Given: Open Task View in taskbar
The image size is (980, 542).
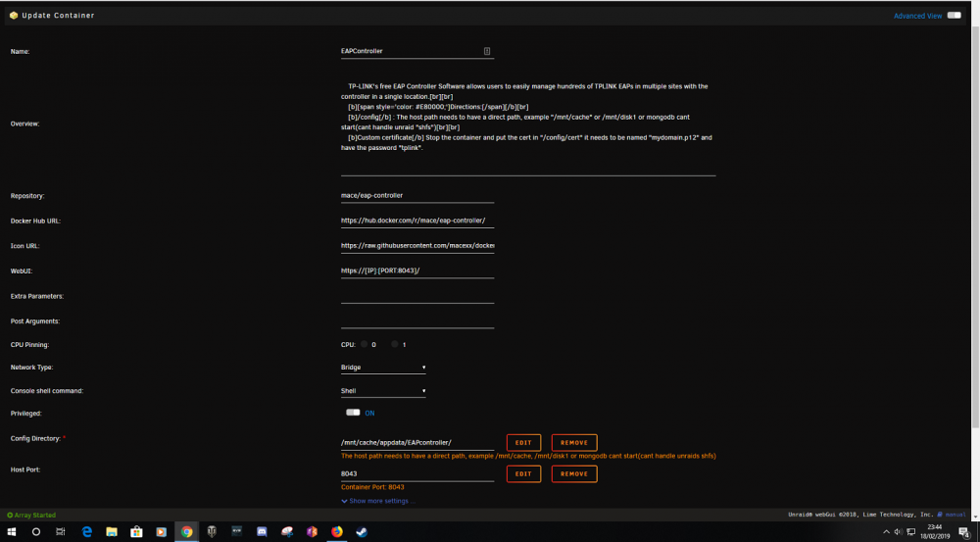Looking at the screenshot, I should click(x=61, y=532).
